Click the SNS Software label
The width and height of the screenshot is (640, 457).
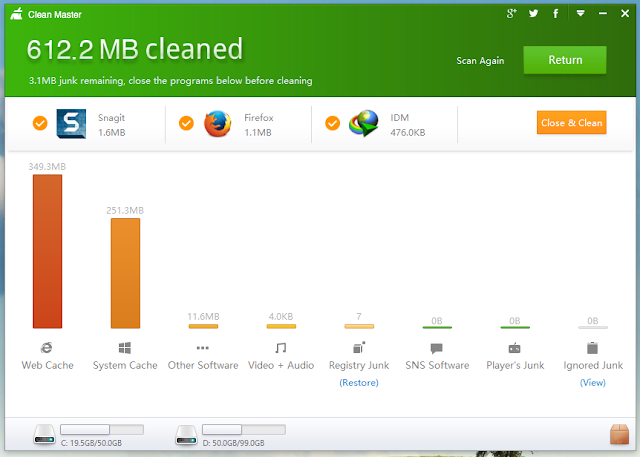click(437, 365)
